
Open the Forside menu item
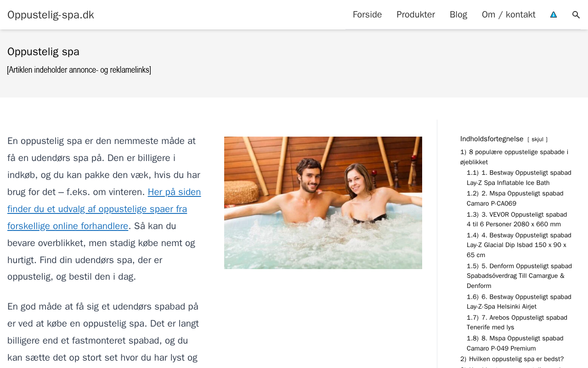[367, 15]
